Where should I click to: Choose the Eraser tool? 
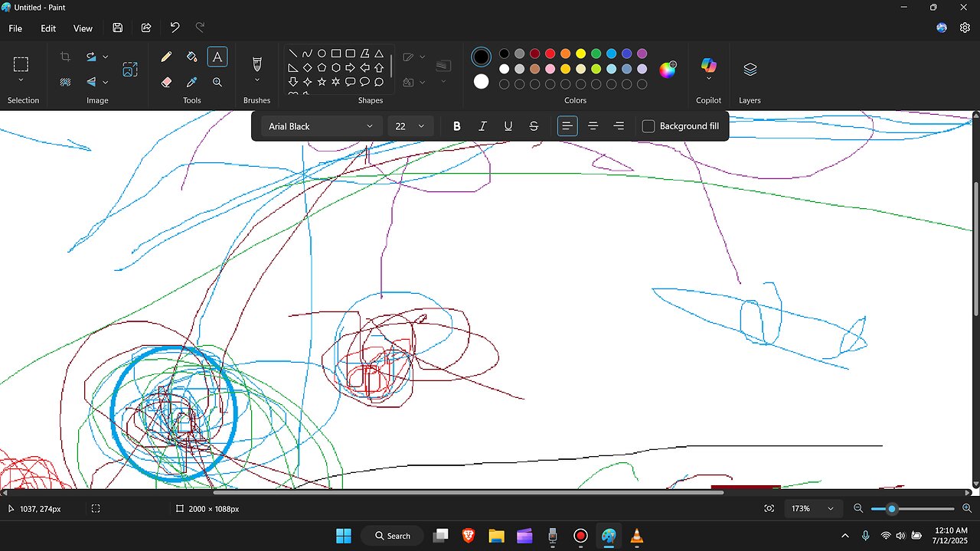166,82
